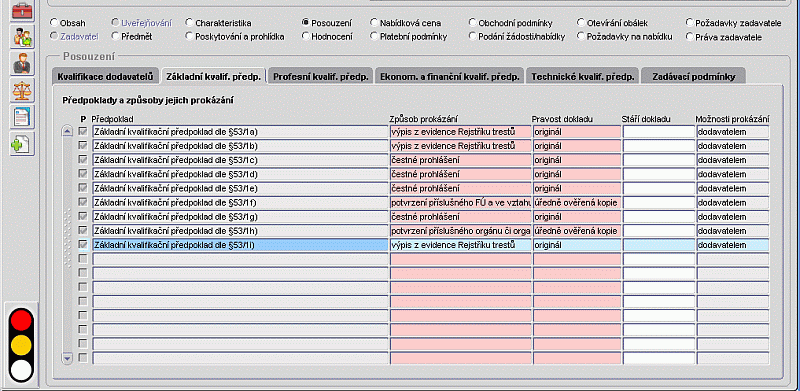Select the Požadavky zadavatele radio button

pos(690,23)
